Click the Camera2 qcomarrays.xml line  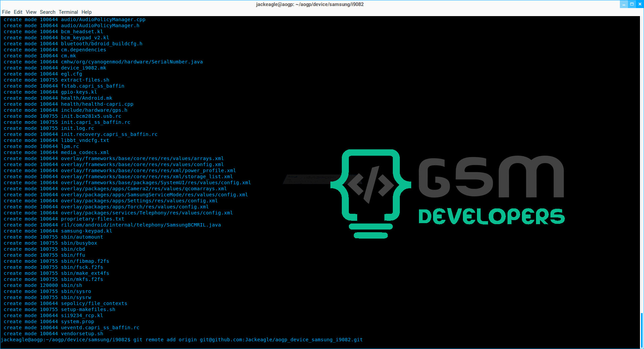pyautogui.click(x=115, y=189)
